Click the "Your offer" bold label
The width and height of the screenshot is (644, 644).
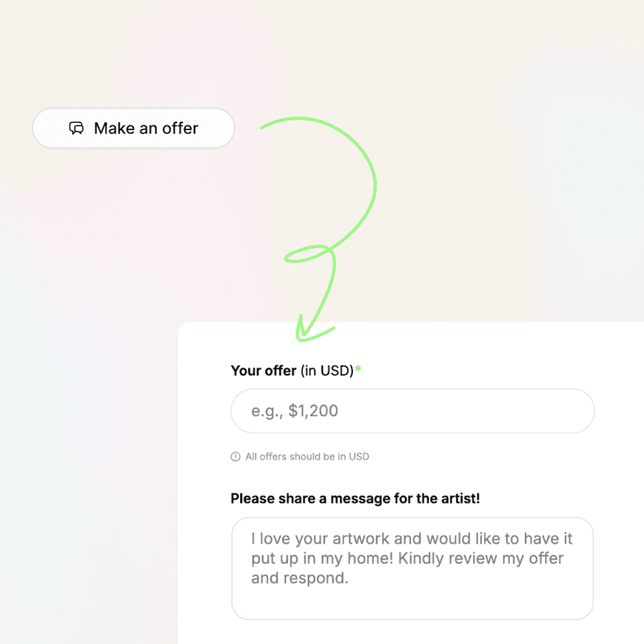[263, 370]
